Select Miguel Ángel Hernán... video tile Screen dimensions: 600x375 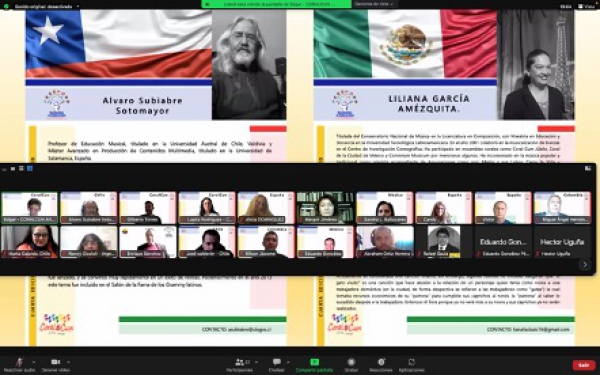pyautogui.click(x=562, y=208)
